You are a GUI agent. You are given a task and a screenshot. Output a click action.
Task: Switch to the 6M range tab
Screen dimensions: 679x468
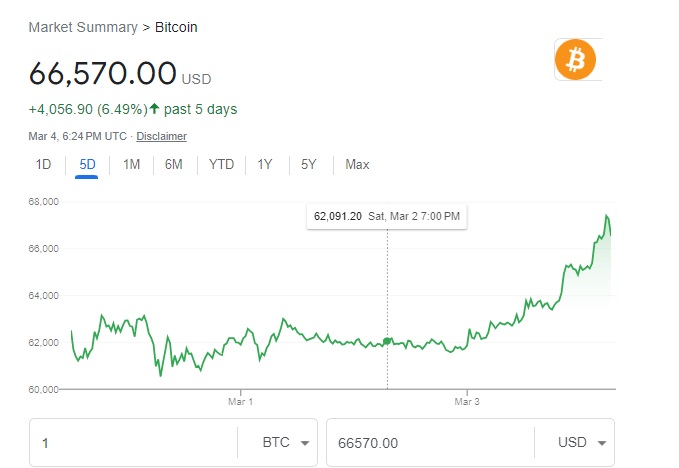[174, 164]
